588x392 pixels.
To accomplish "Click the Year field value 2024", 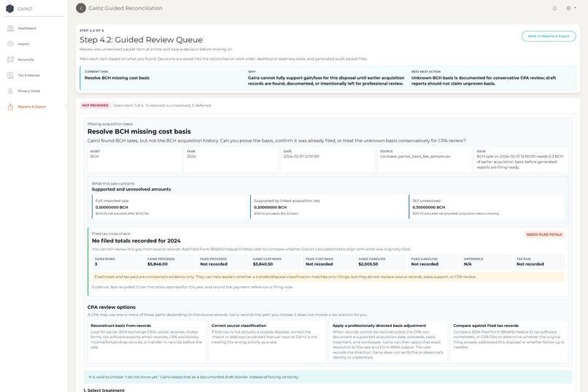I will [191, 156].
